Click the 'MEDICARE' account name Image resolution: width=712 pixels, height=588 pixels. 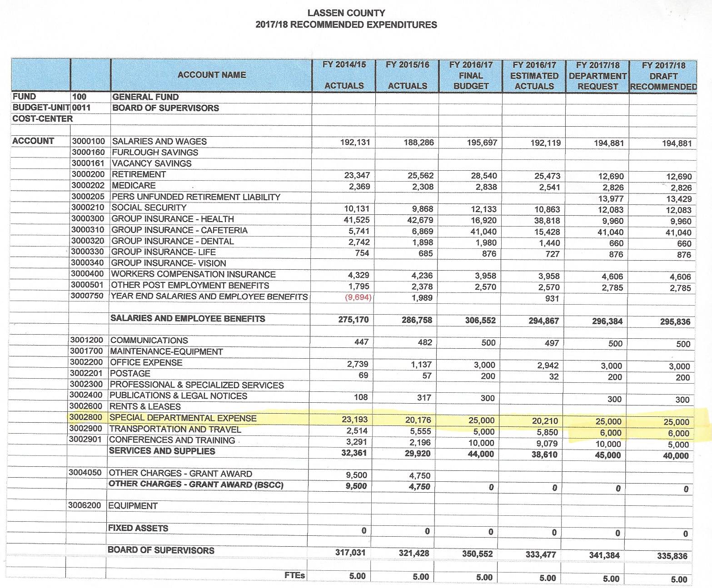pos(134,185)
